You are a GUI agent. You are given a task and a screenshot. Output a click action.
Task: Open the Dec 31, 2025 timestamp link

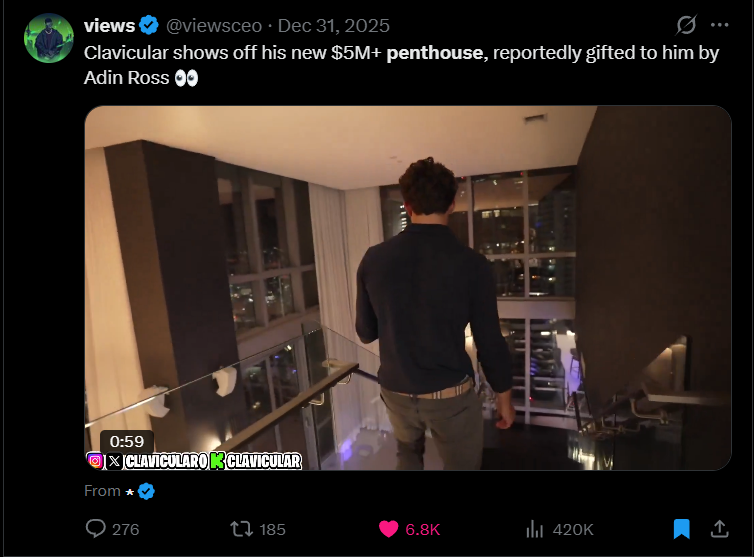click(334, 25)
